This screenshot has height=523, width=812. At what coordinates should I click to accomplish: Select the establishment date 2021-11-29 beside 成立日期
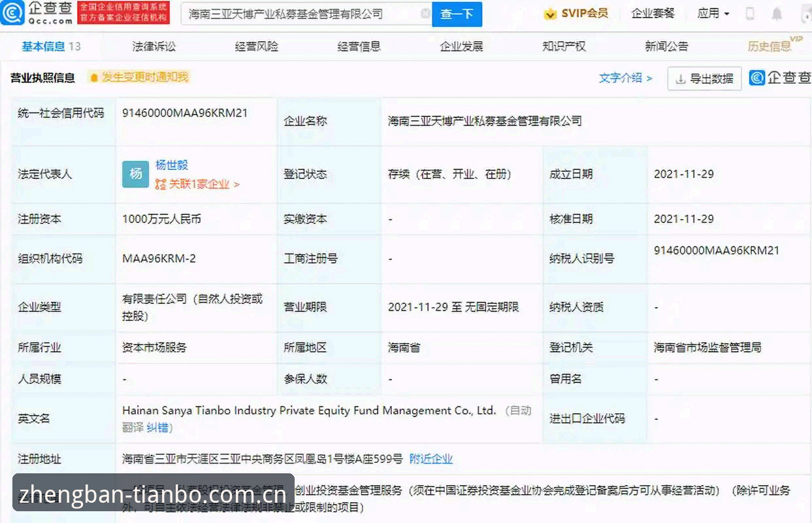pyautogui.click(x=684, y=175)
